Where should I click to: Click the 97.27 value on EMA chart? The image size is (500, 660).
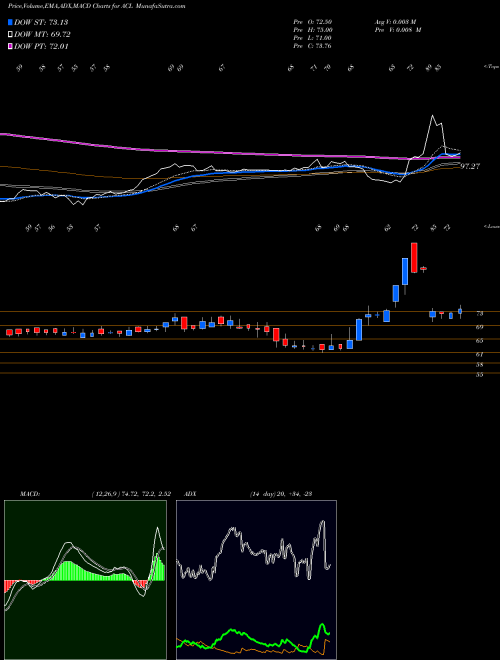(470, 166)
